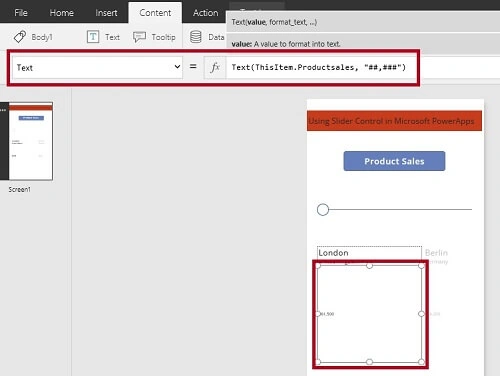Screen dimensions: 500x376
Task: Click the Tooltip property label
Action: (163, 37)
